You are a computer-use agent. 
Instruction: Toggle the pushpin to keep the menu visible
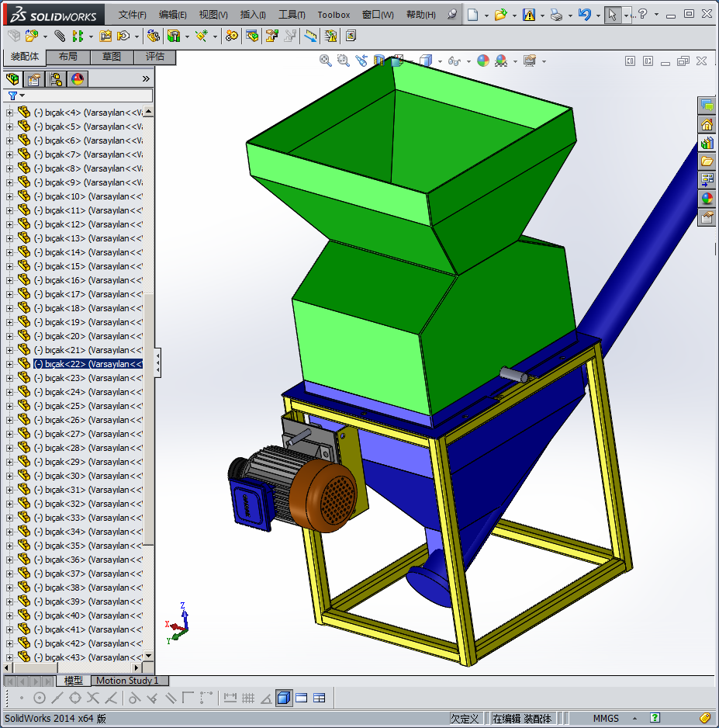pos(452,15)
